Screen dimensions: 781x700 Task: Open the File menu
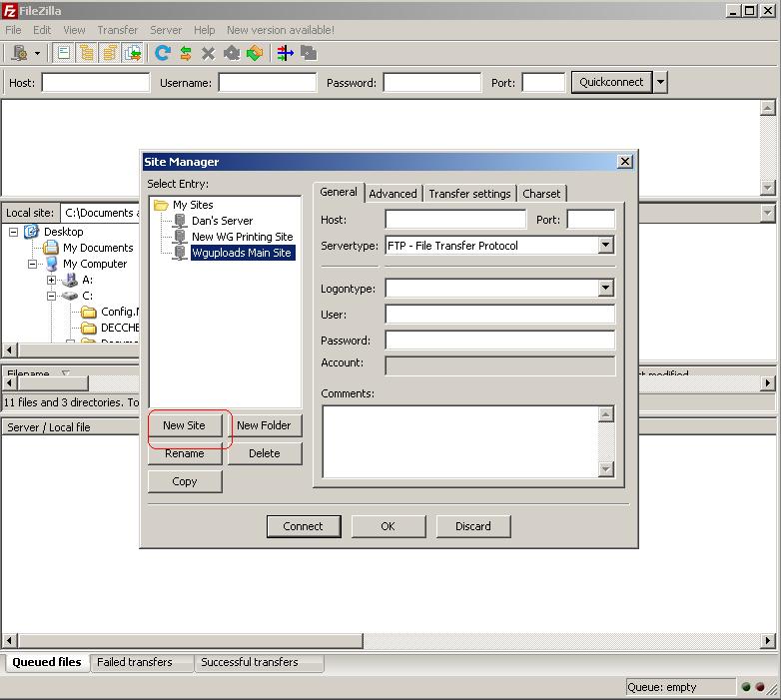pyautogui.click(x=13, y=30)
